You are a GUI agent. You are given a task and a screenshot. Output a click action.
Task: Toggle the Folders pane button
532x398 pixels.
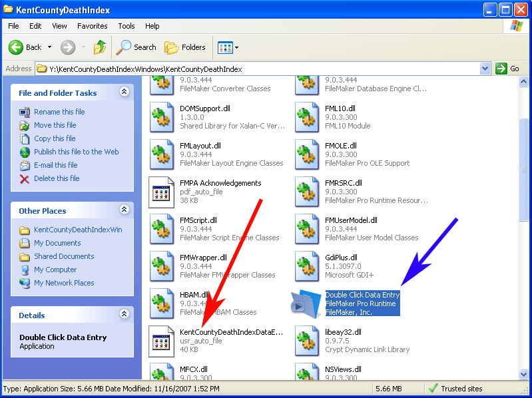coord(185,47)
